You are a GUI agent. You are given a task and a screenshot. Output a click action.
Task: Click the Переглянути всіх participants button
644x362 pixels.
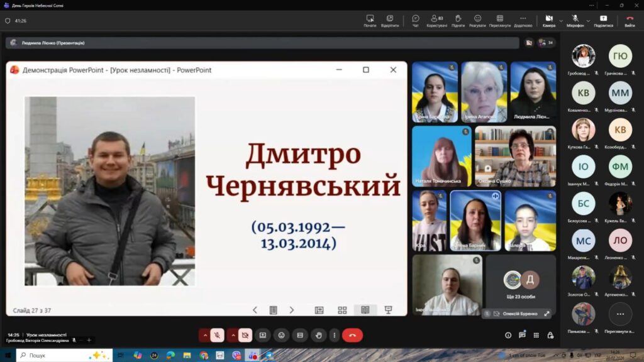tap(620, 314)
